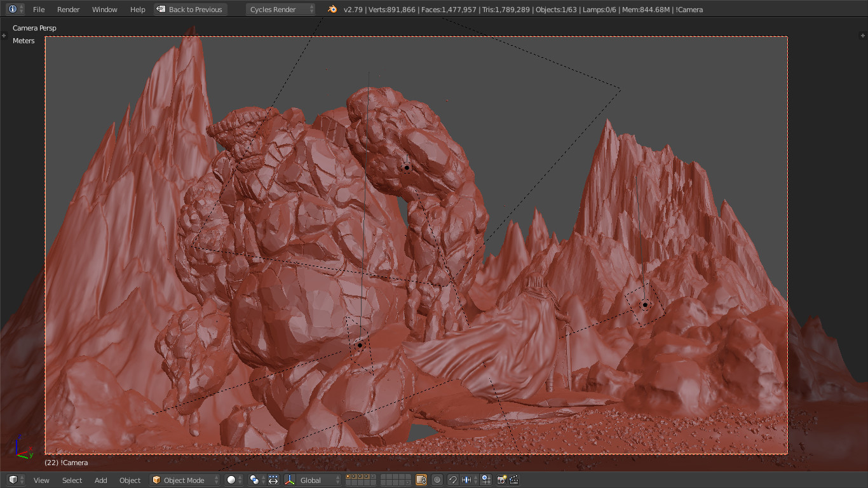This screenshot has width=868, height=488.
Task: Click the OpenGL render animation clapperboard icon
Action: [514, 480]
